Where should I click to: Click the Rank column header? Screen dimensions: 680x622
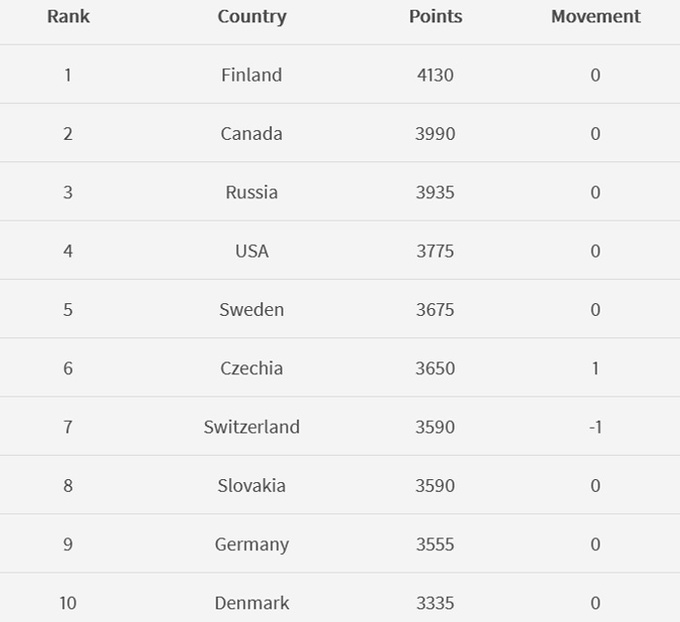coord(68,17)
